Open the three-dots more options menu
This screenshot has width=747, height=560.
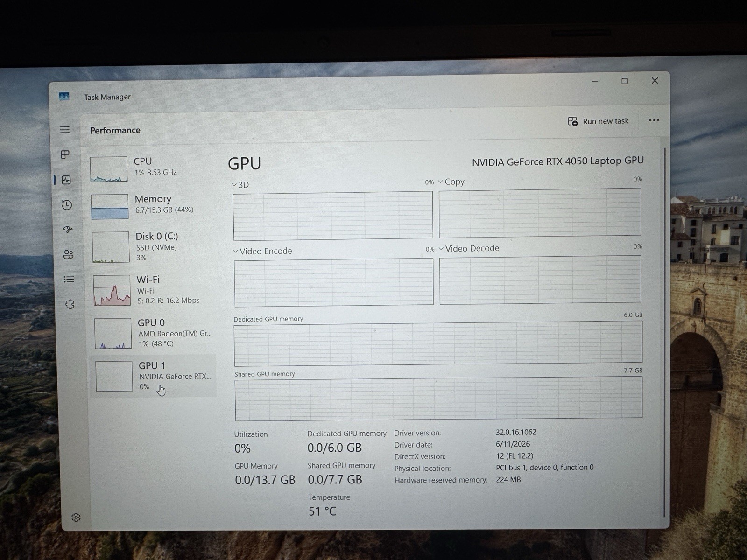point(654,120)
